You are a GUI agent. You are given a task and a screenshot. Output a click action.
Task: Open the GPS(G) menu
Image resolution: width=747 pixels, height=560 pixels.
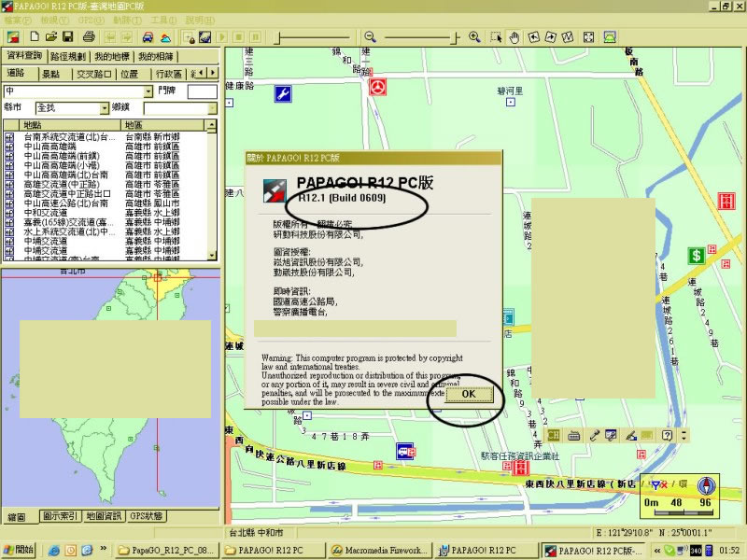(x=91, y=21)
